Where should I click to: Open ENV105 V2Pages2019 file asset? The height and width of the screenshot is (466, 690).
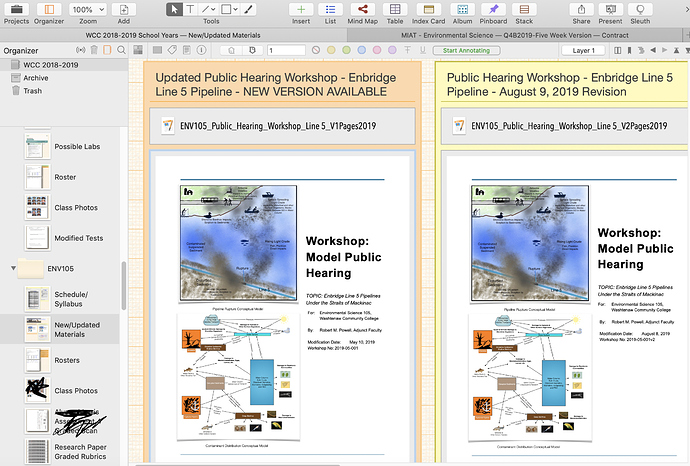coord(565,126)
